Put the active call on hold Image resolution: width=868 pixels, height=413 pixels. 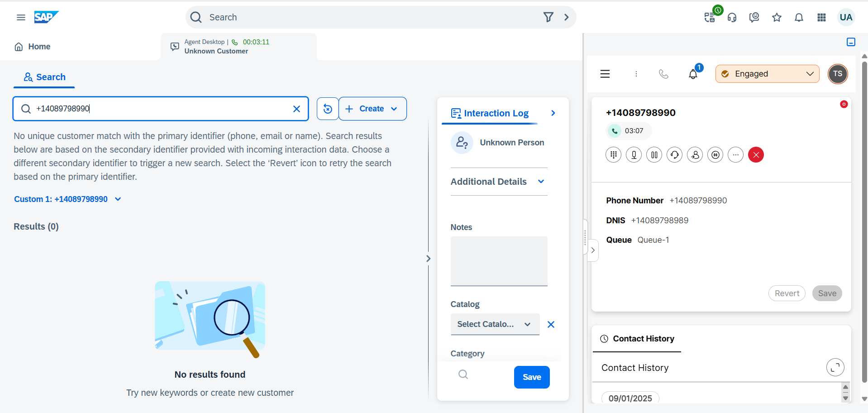point(654,155)
